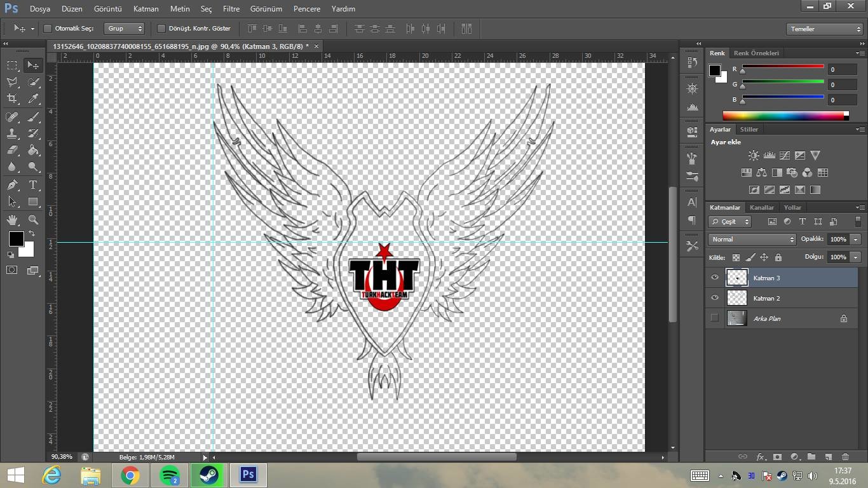
Task: Select the Pen tool
Action: [12, 185]
